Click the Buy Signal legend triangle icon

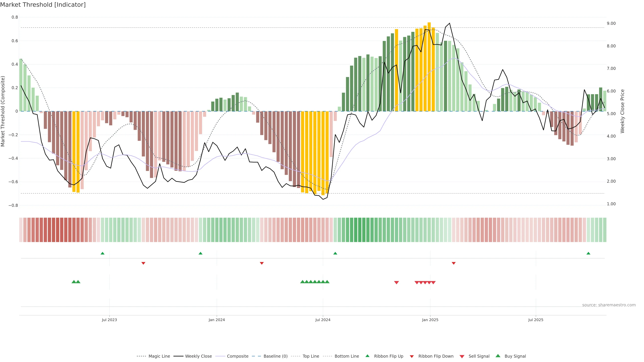[x=498, y=356]
